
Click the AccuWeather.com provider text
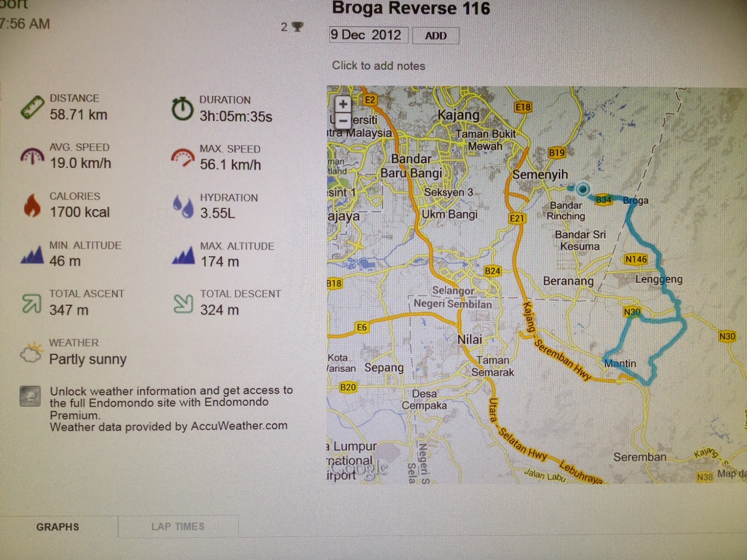tap(169, 427)
